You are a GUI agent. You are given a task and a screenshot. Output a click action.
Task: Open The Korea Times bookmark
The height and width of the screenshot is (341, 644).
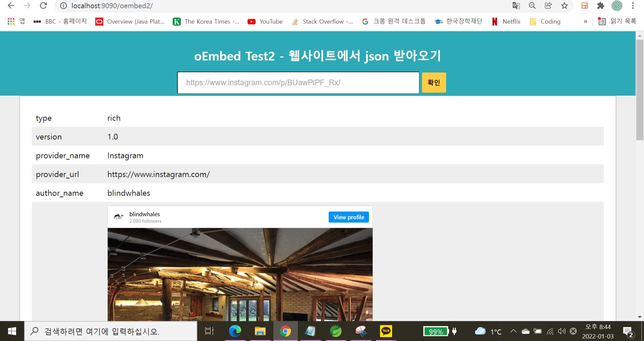[206, 21]
